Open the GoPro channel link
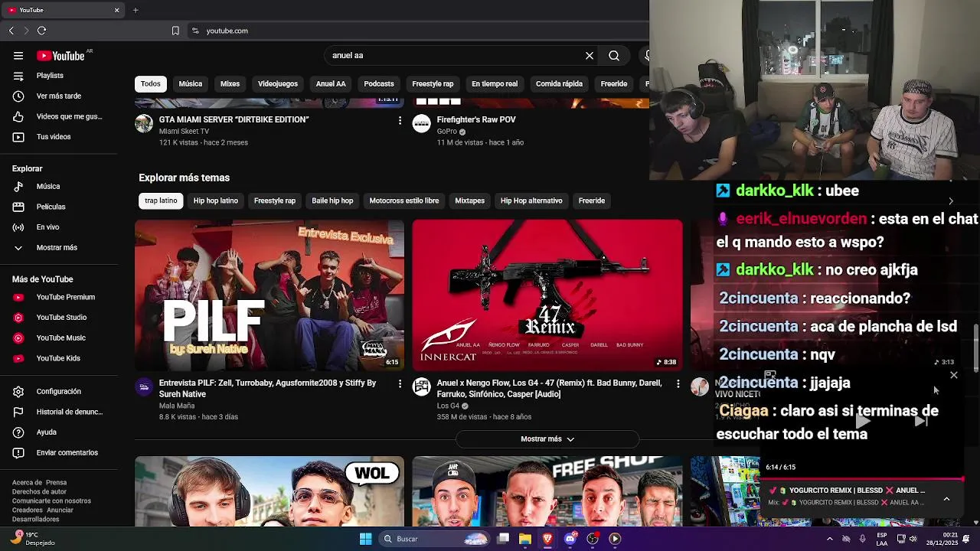The width and height of the screenshot is (980, 551). pyautogui.click(x=447, y=132)
